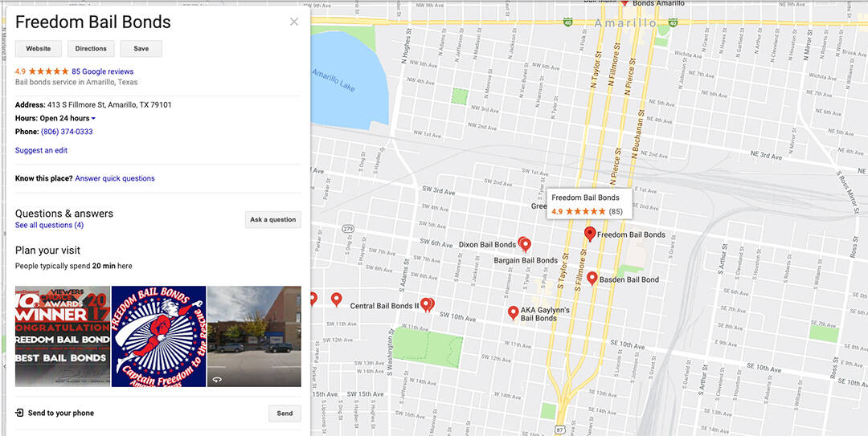Click the 360 street view rotate icon
Image resolution: width=868 pixels, height=436 pixels.
tap(216, 380)
